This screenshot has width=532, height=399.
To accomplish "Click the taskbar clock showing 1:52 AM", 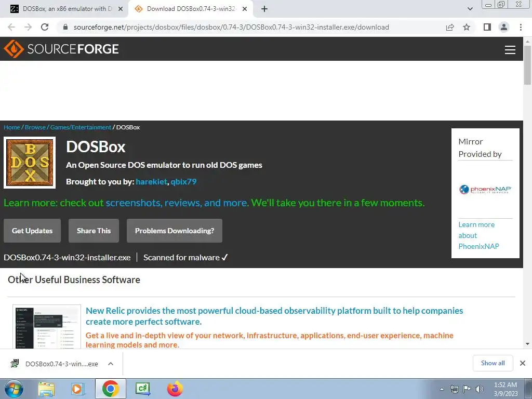I will pos(506,389).
